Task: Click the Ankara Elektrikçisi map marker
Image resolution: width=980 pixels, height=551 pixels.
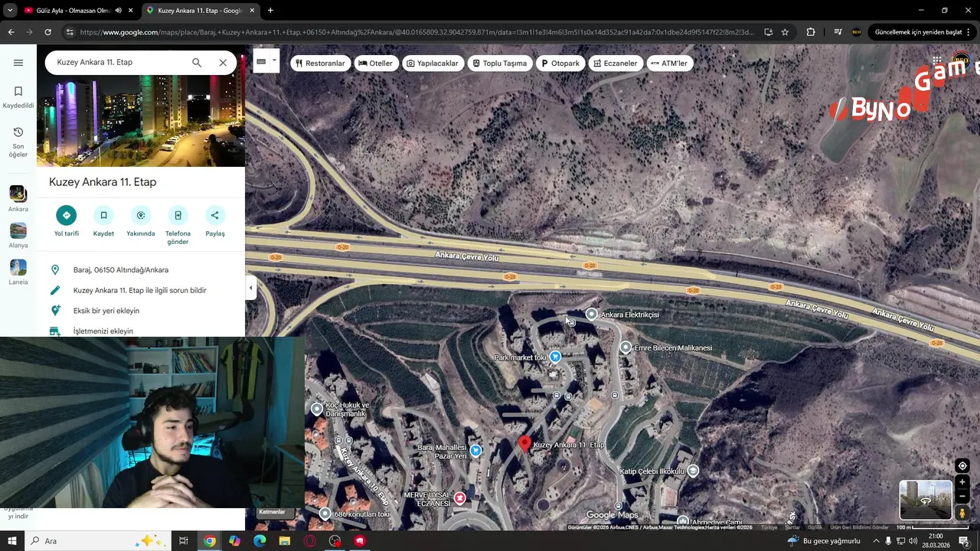Action: click(x=591, y=315)
